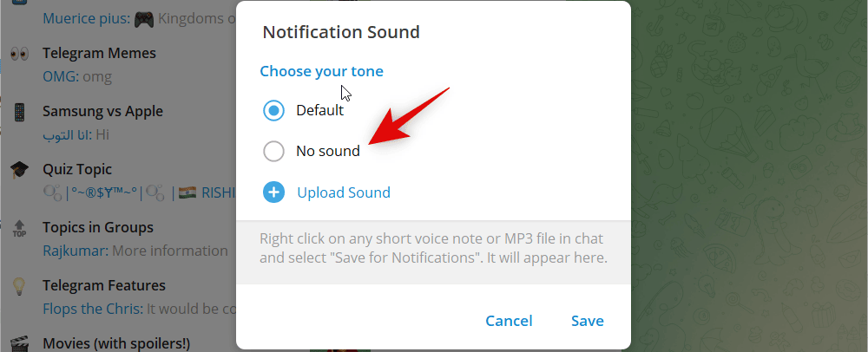The height and width of the screenshot is (352, 868).
Task: Select the No sound radio button
Action: [273, 152]
